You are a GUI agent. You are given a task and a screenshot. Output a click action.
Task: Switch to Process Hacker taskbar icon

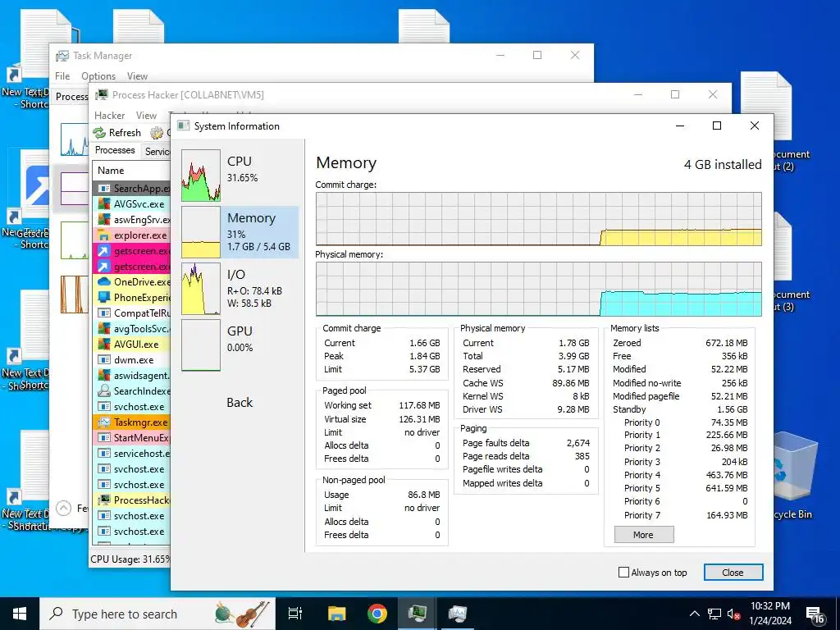(418, 614)
